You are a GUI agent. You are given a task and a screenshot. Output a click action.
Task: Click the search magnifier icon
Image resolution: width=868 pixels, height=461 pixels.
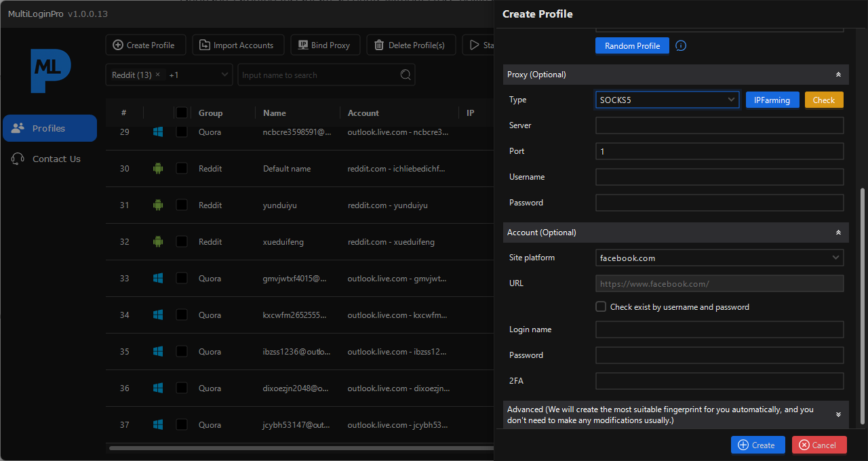pyautogui.click(x=406, y=75)
